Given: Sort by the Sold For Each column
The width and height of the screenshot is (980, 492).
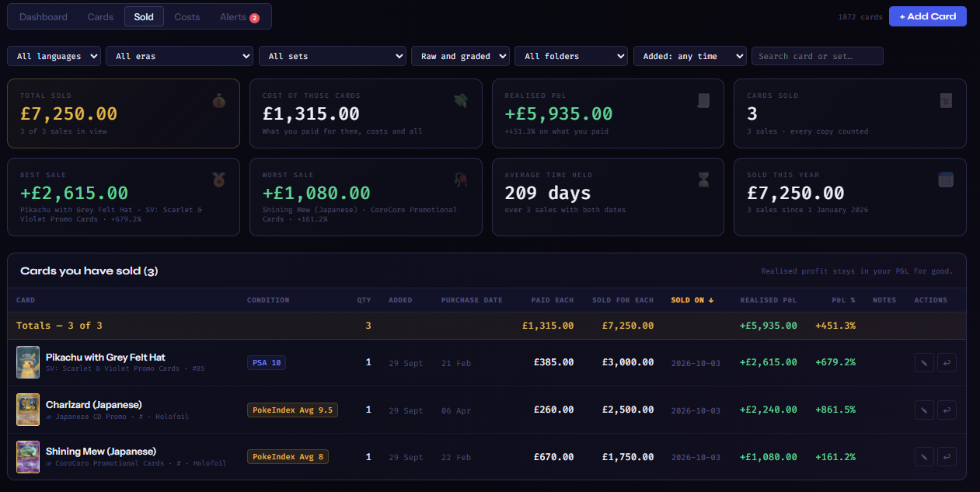Looking at the screenshot, I should pyautogui.click(x=623, y=300).
